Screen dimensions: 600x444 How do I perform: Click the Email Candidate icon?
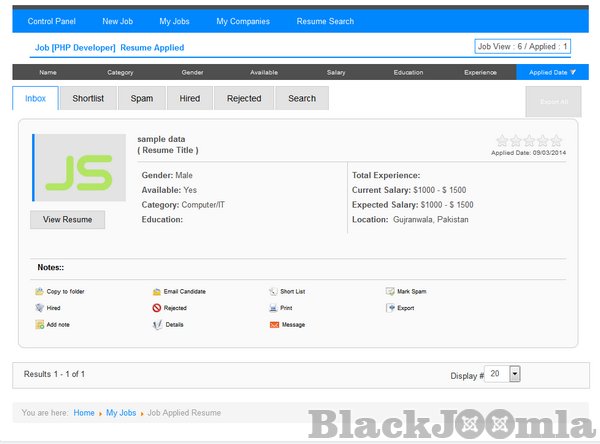pos(157,291)
